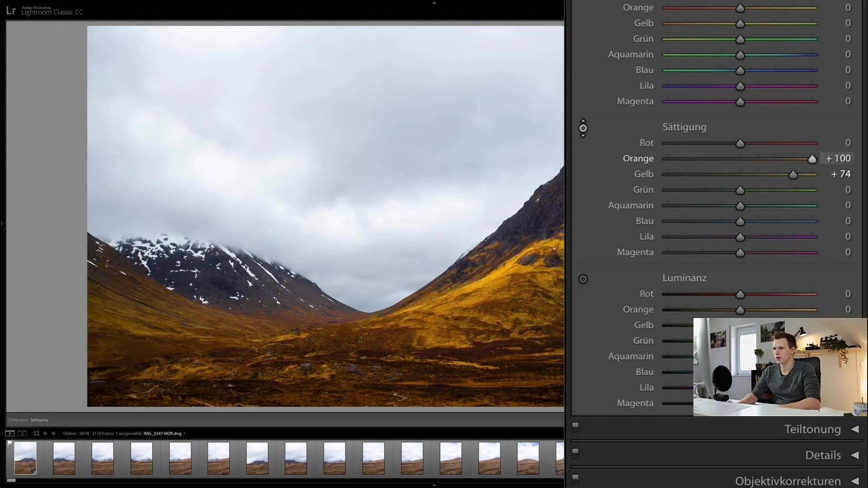The width and height of the screenshot is (868, 488).
Task: Select the first filmstrip thumbnail
Action: tap(25, 458)
